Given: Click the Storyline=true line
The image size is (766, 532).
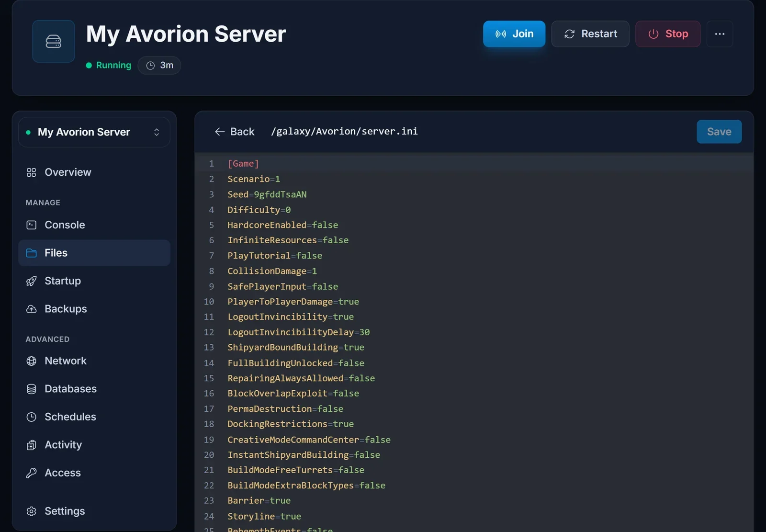Looking at the screenshot, I should pos(264,516).
